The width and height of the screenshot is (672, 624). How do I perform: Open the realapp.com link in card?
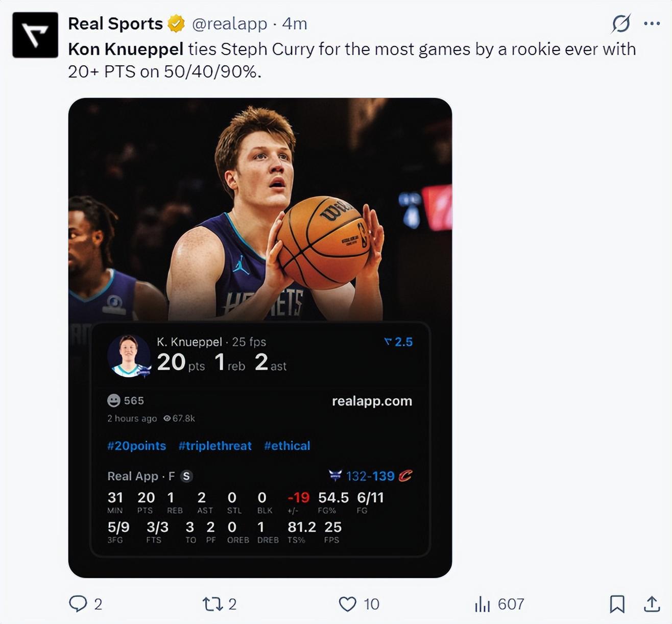coord(372,401)
